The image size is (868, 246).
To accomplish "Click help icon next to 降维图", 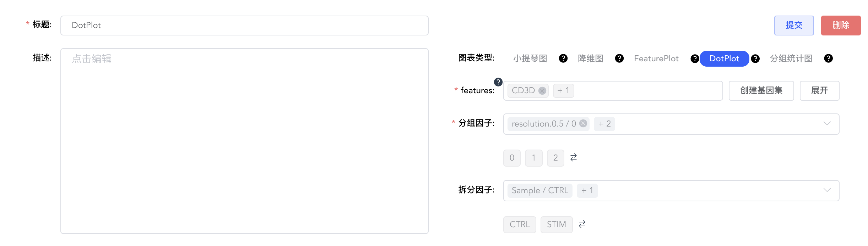I will 619,58.
